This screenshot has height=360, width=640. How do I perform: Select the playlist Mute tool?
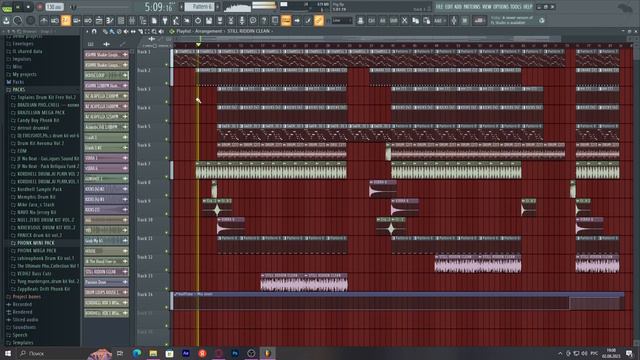coord(126,31)
